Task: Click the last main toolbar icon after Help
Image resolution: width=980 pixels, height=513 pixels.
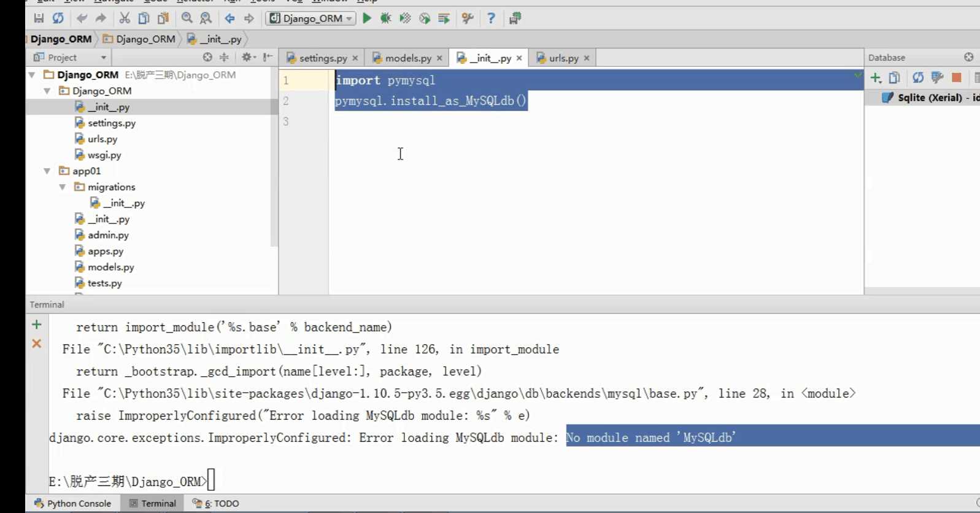Action: pos(515,18)
